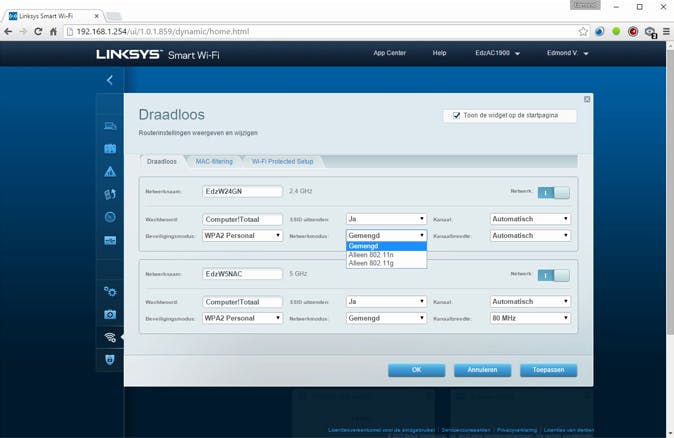Open the 5 GHz Kanaalbreedte 80 MHz dropdown
This screenshot has height=438, width=674.
coord(530,318)
